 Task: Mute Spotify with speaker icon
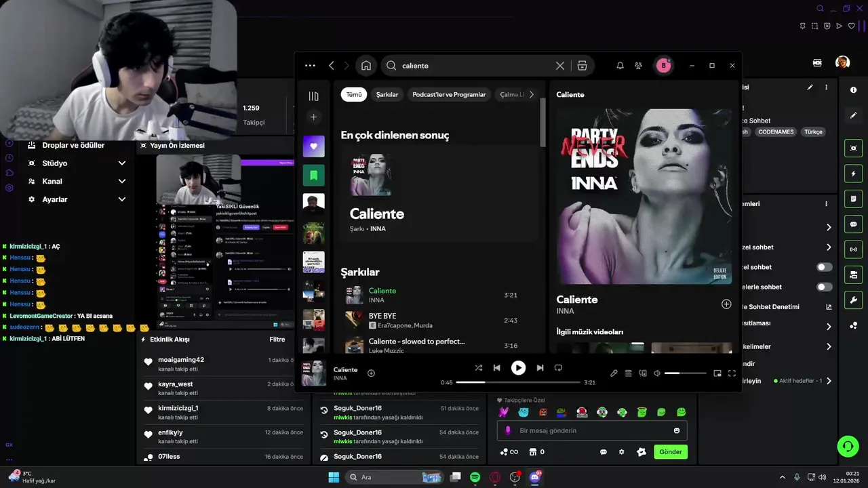coord(656,373)
